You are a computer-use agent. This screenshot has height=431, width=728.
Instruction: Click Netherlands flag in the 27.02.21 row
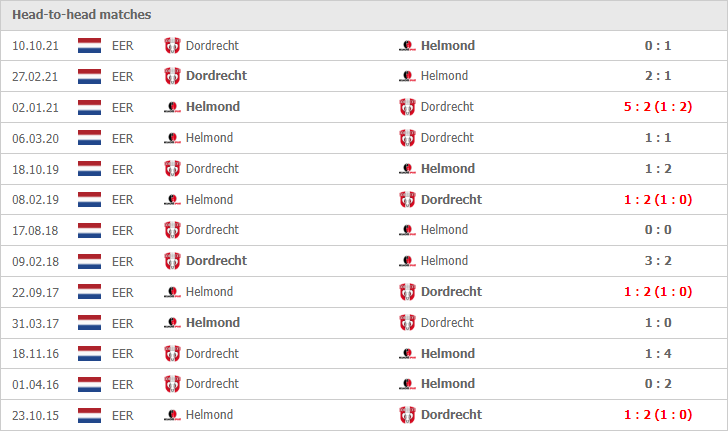pos(89,76)
